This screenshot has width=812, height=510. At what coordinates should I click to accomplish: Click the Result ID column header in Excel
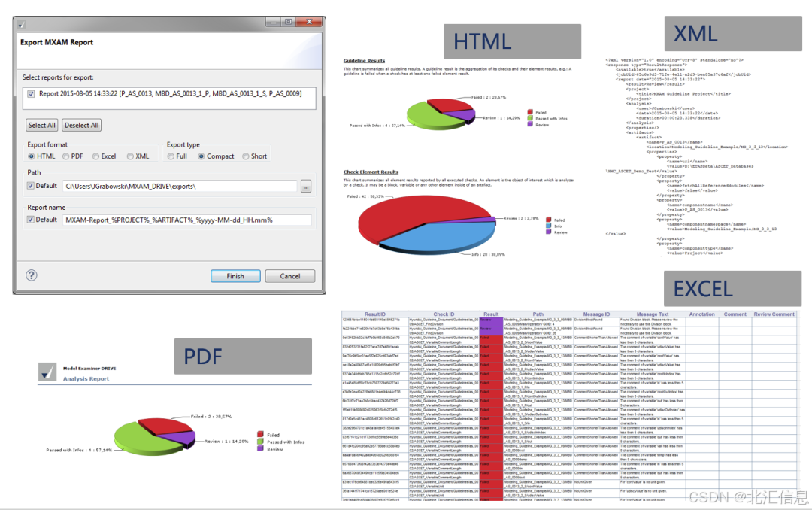tap(375, 314)
